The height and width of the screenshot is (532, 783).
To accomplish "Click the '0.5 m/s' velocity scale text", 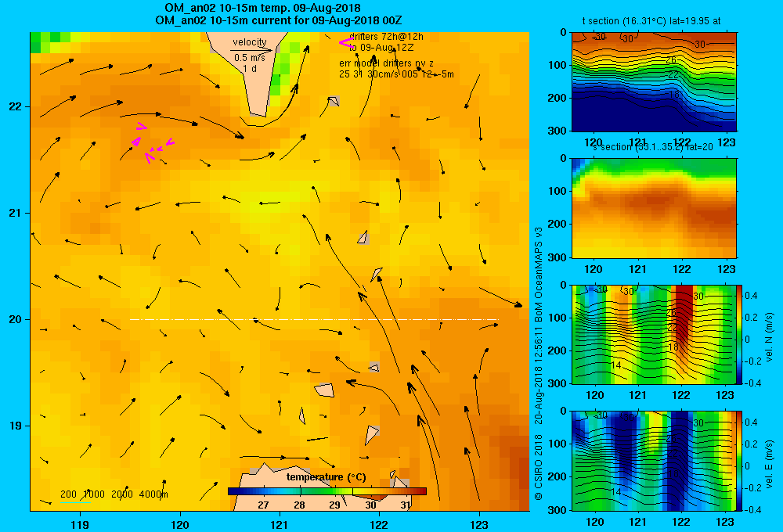I will coord(250,58).
